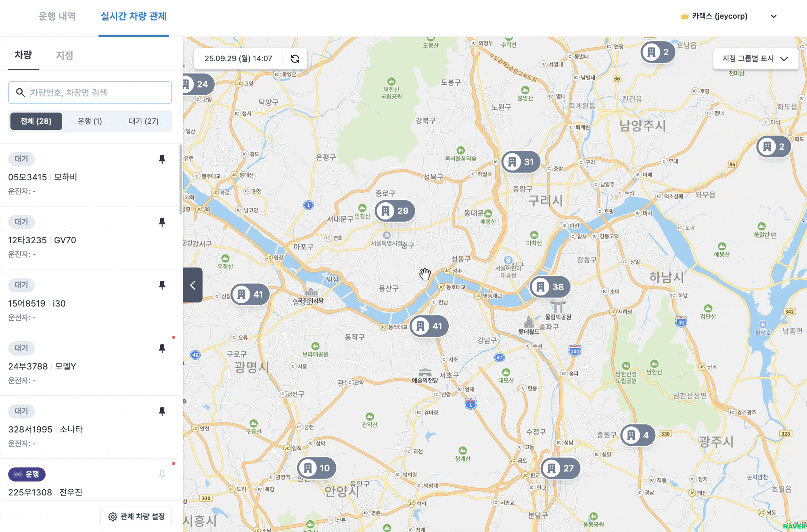Click the map cluster marker showing 4
The image size is (807, 532).
click(x=638, y=435)
